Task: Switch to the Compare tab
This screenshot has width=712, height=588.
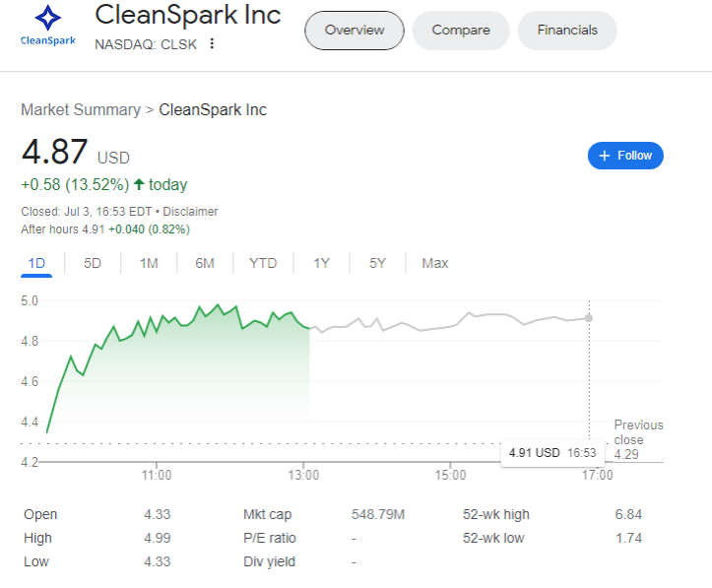Action: coord(461,31)
